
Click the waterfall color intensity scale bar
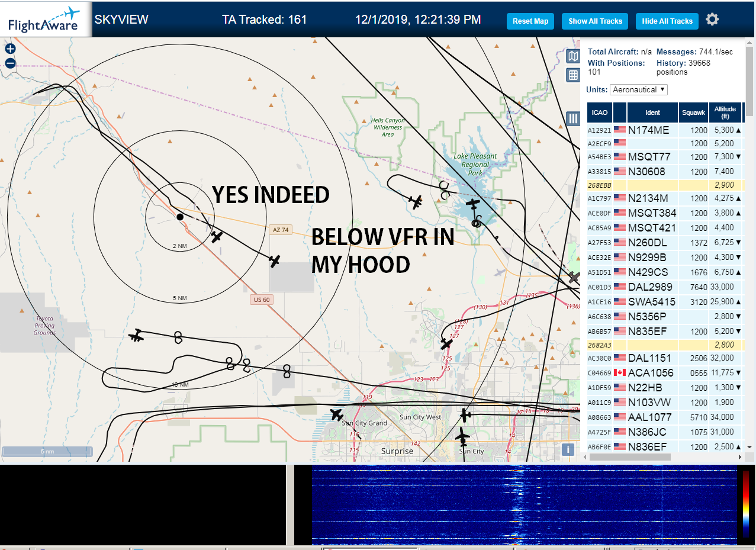tap(746, 504)
